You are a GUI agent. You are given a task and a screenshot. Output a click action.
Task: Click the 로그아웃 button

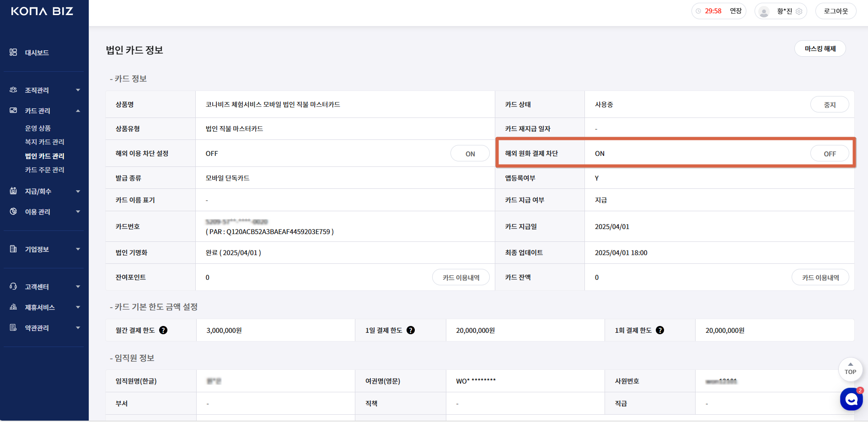coord(836,11)
